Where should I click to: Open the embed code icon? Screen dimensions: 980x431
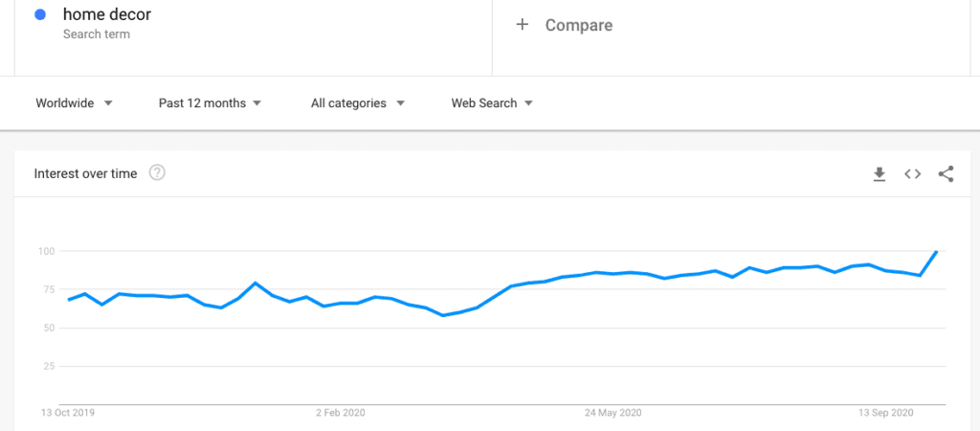[912, 174]
